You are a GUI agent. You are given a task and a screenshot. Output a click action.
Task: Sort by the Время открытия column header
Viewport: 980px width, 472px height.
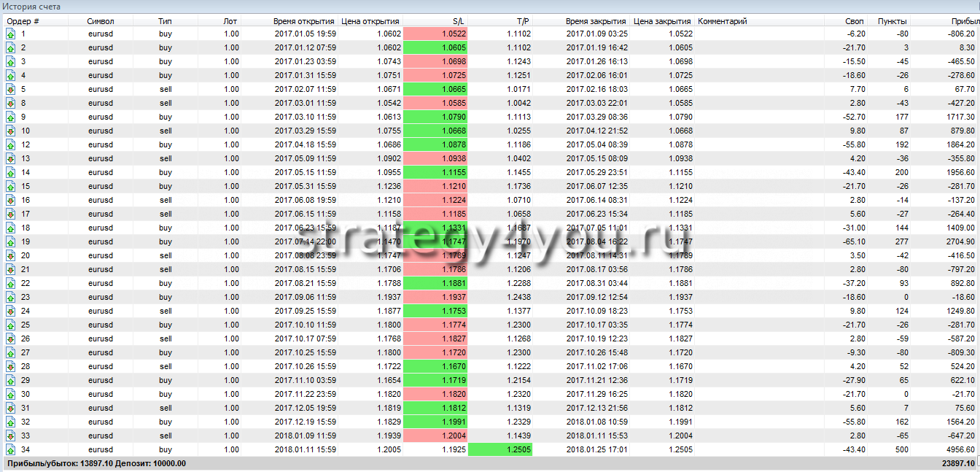coord(303,21)
